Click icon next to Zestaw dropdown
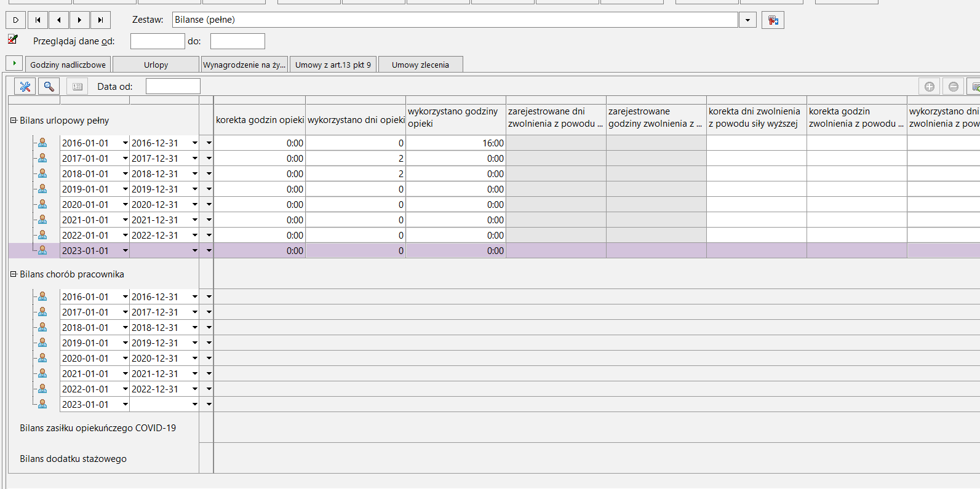This screenshot has height=489, width=980. point(773,20)
